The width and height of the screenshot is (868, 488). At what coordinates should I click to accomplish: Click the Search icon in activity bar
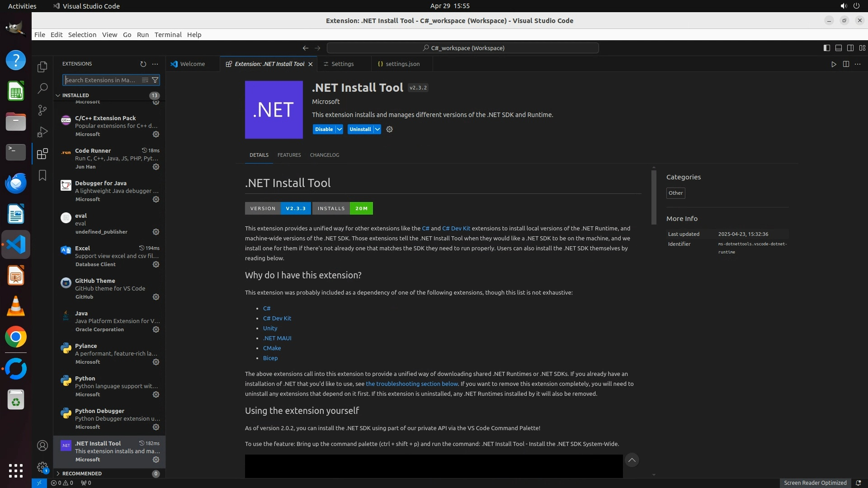click(42, 89)
